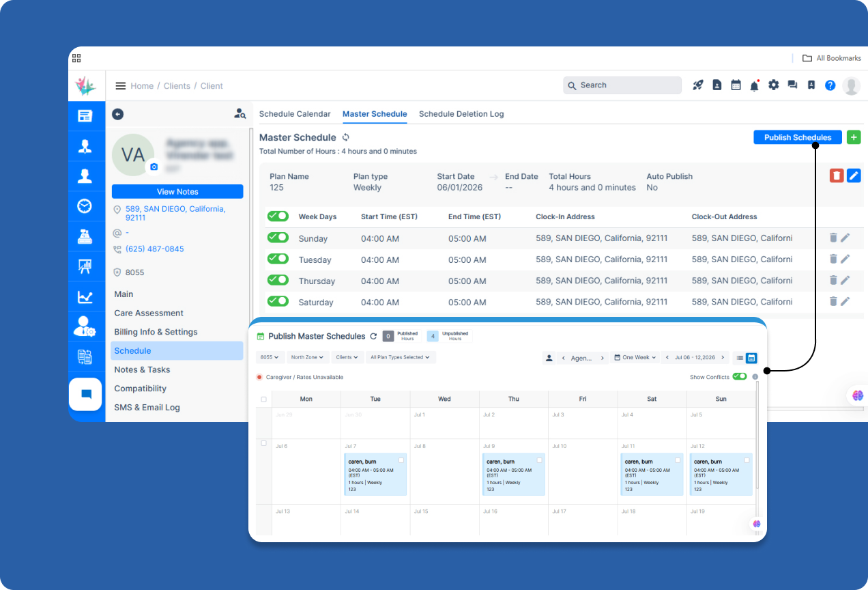Click the green plus add button
Viewport: 868px width, 590px height.
[854, 137]
